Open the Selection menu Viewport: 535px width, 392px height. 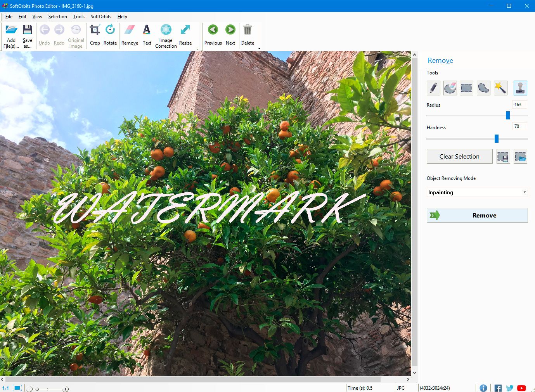click(57, 17)
